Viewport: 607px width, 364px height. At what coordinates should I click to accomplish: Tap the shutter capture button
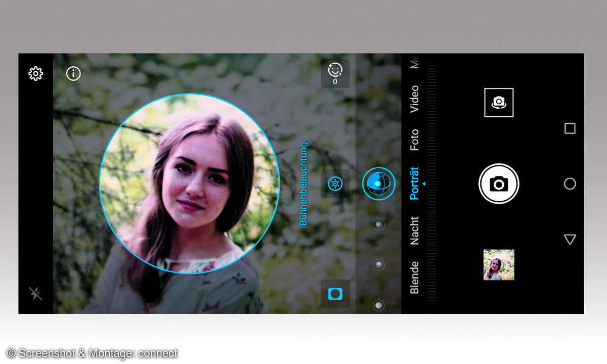click(x=499, y=184)
